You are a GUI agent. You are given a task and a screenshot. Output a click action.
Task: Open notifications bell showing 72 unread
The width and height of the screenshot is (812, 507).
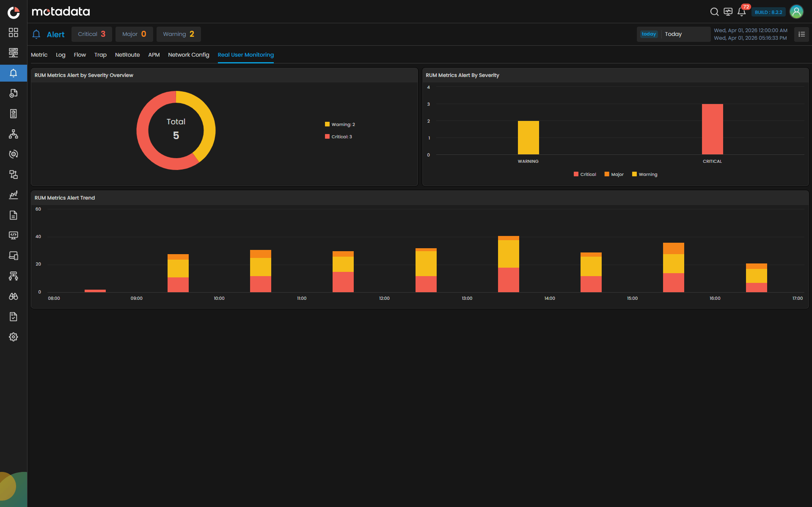(741, 12)
